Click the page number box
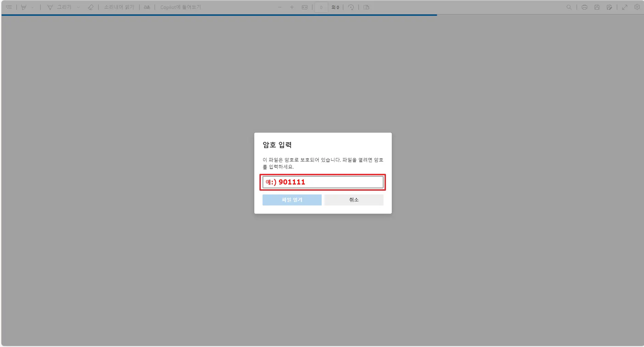644x347 pixels. pyautogui.click(x=321, y=7)
